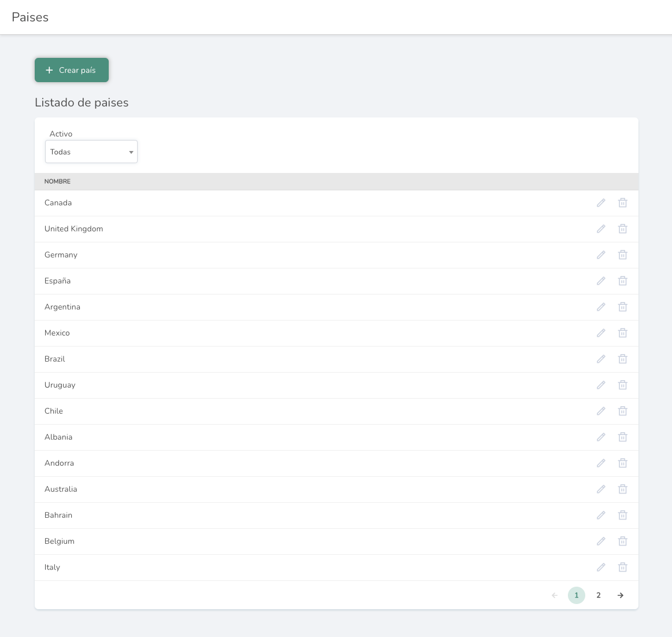Edit Andorra via pencil icon
Image resolution: width=672 pixels, height=637 pixels.
pos(601,463)
